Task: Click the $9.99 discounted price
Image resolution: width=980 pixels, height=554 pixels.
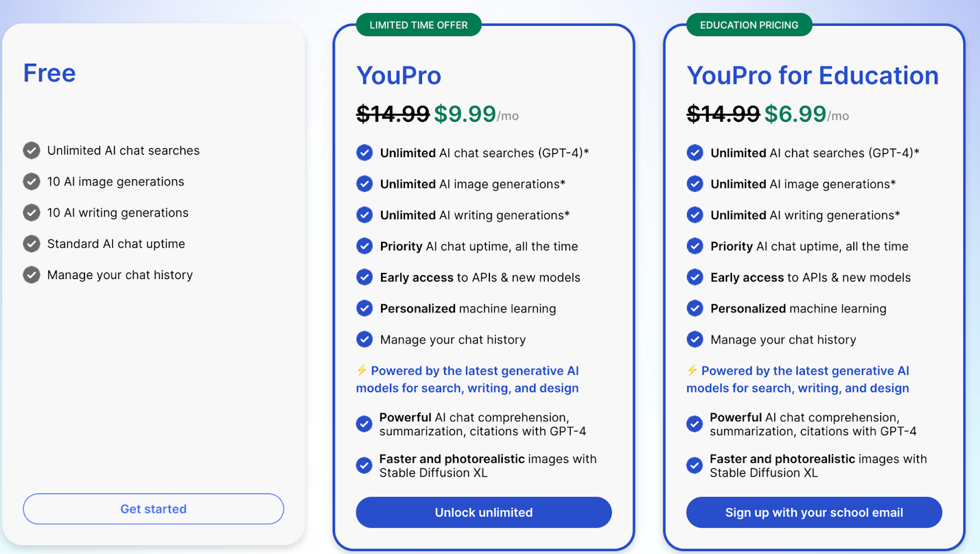Action: tap(465, 114)
